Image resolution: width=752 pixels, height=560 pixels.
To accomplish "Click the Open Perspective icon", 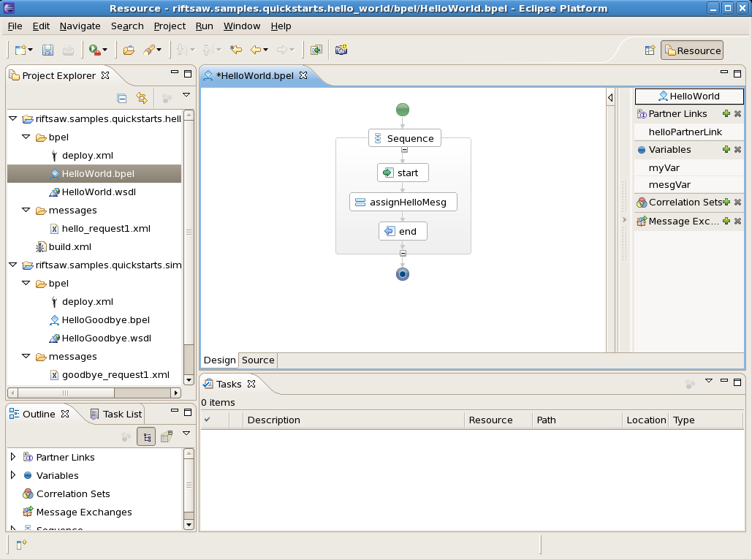I will (x=650, y=50).
